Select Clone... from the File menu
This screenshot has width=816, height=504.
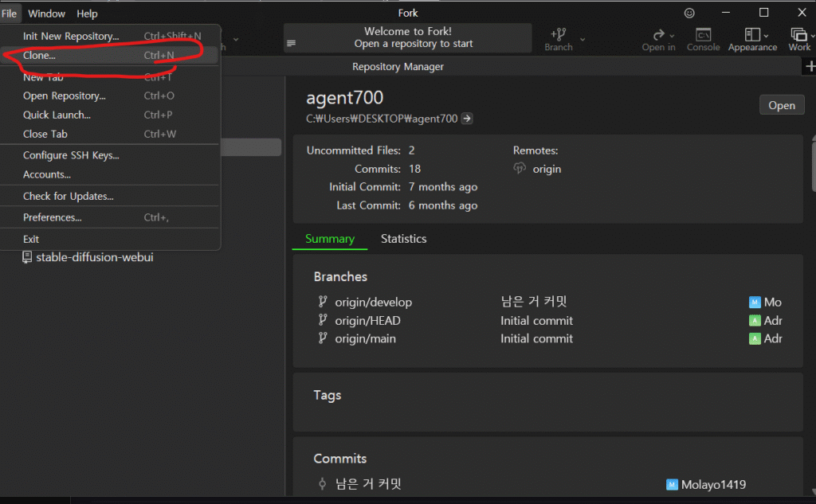[39, 56]
